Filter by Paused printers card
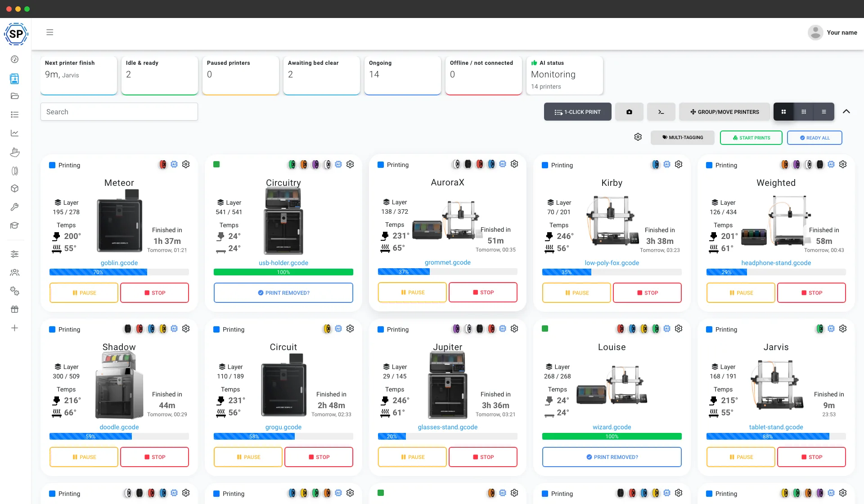The height and width of the screenshot is (504, 864). point(241,75)
